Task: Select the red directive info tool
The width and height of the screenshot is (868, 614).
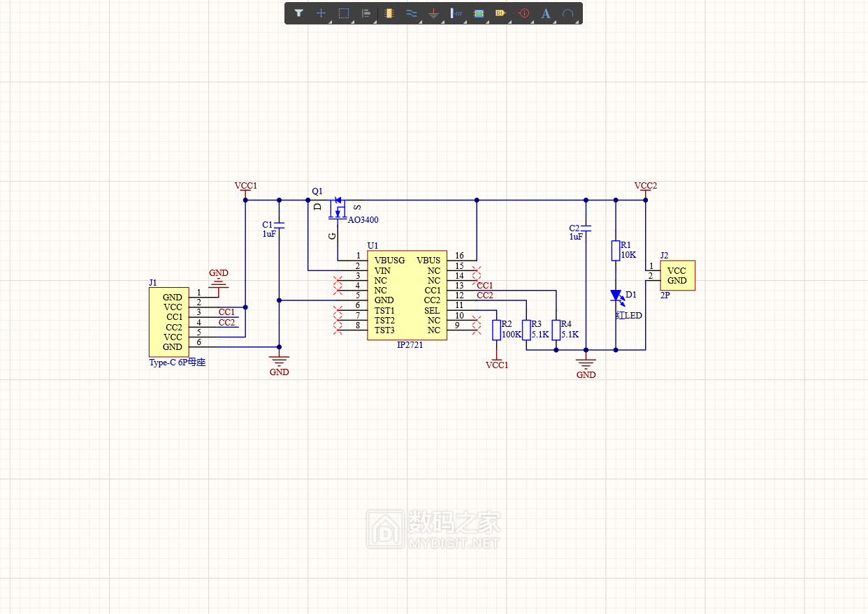Action: point(523,13)
